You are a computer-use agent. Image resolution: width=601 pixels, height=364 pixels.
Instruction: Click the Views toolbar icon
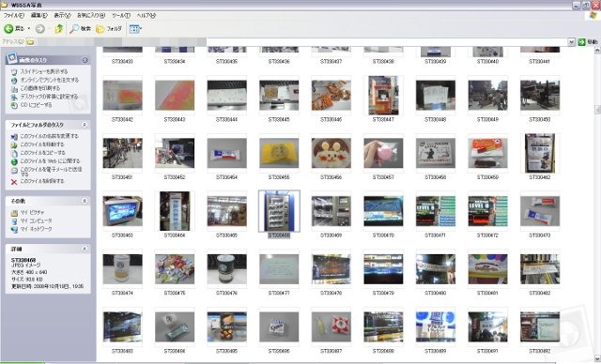click(134, 29)
